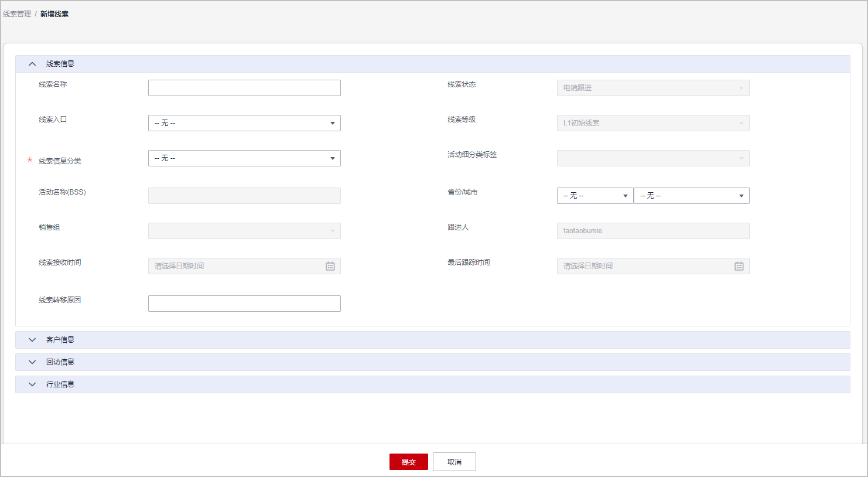868x477 pixels.
Task: Expand the 行业信息 section
Action: point(32,384)
